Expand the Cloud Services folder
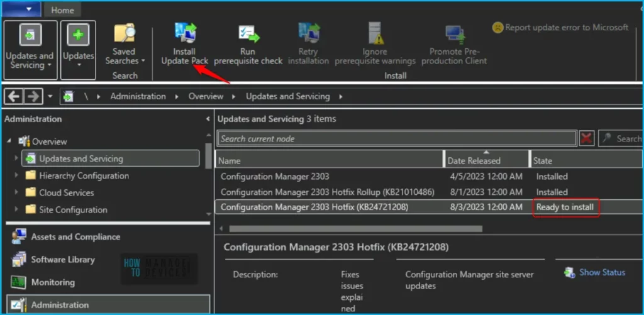Image resolution: width=644 pixels, height=315 pixels. (x=16, y=192)
